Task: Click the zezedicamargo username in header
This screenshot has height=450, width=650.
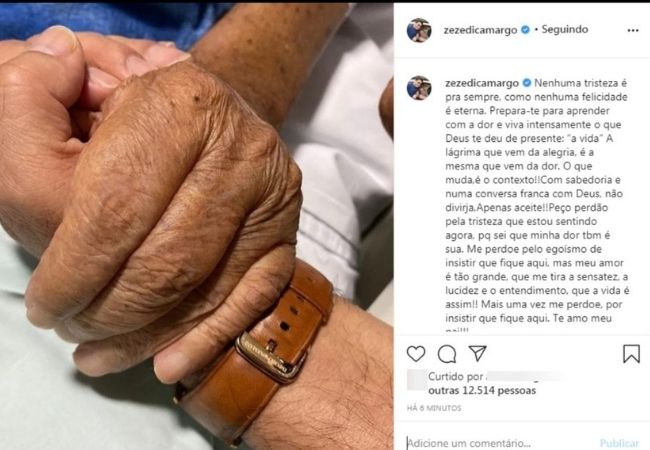Action: [480, 30]
